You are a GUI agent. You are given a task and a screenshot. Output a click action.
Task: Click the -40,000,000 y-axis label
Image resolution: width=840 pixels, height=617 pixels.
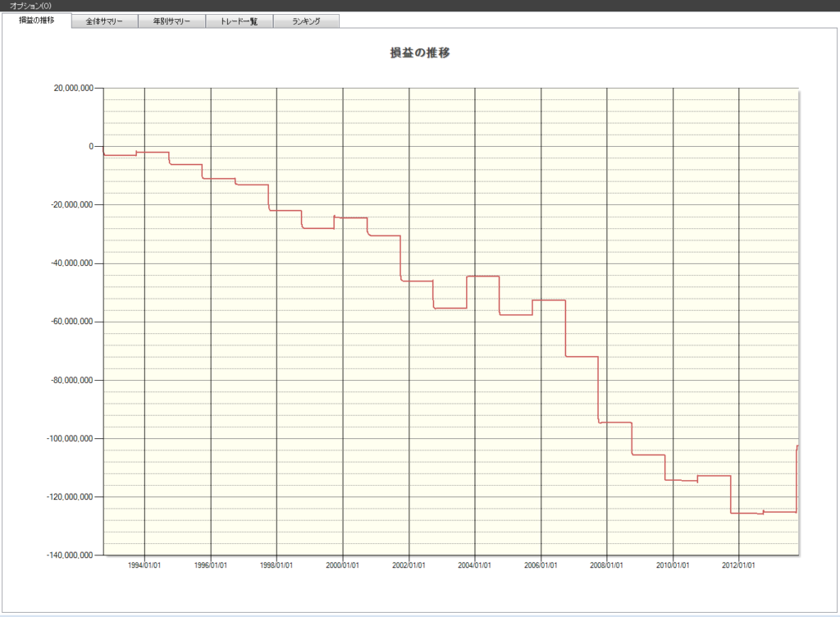coord(72,263)
